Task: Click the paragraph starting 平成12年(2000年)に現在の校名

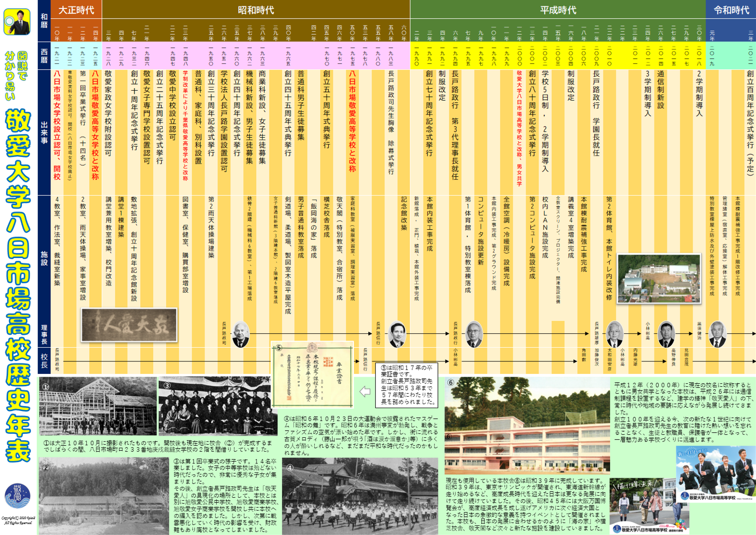Action: click(683, 412)
